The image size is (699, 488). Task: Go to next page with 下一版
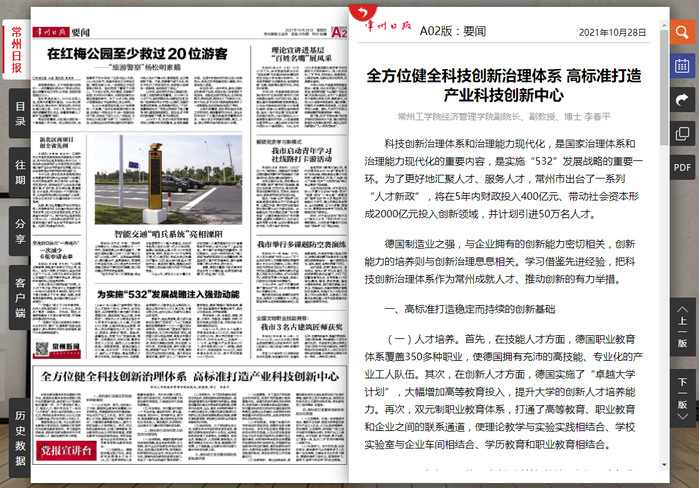click(x=683, y=396)
